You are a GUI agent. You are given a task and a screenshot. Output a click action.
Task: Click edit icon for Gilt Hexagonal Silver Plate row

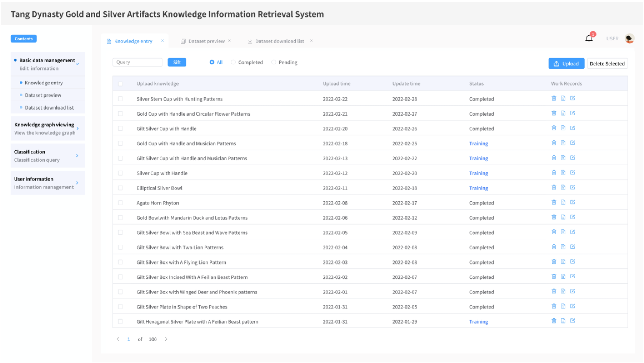[572, 321]
